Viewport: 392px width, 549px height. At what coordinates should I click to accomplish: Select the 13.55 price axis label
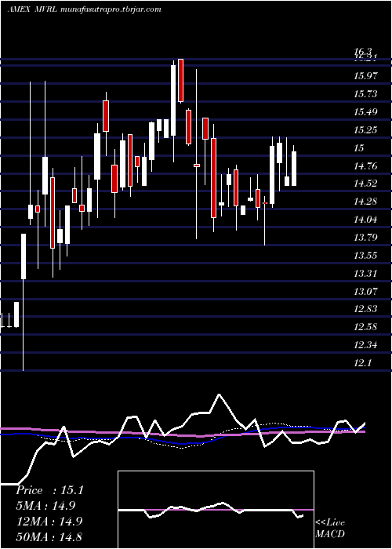(365, 256)
